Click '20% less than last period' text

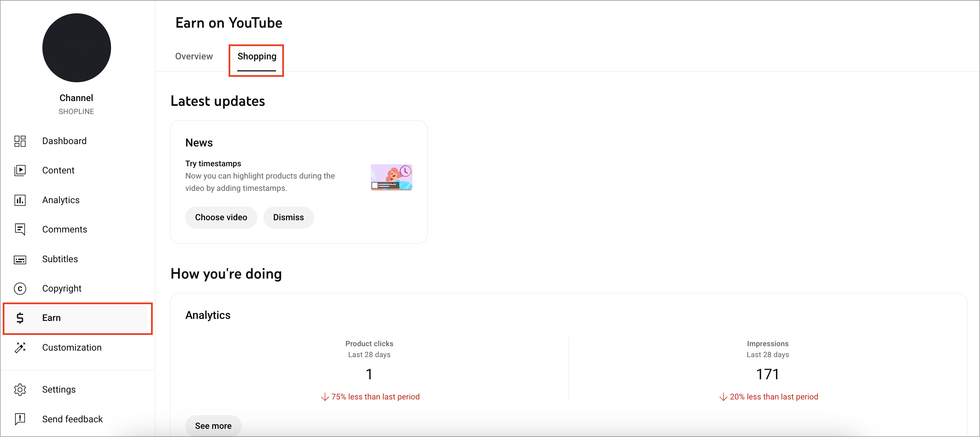[x=774, y=397]
